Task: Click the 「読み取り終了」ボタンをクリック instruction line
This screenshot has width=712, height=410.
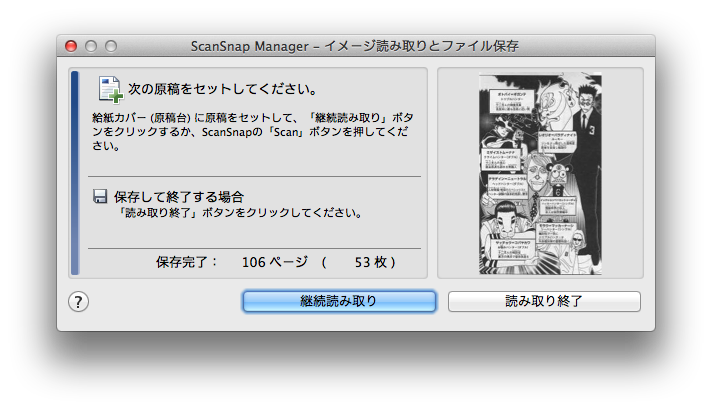Action: point(239,213)
